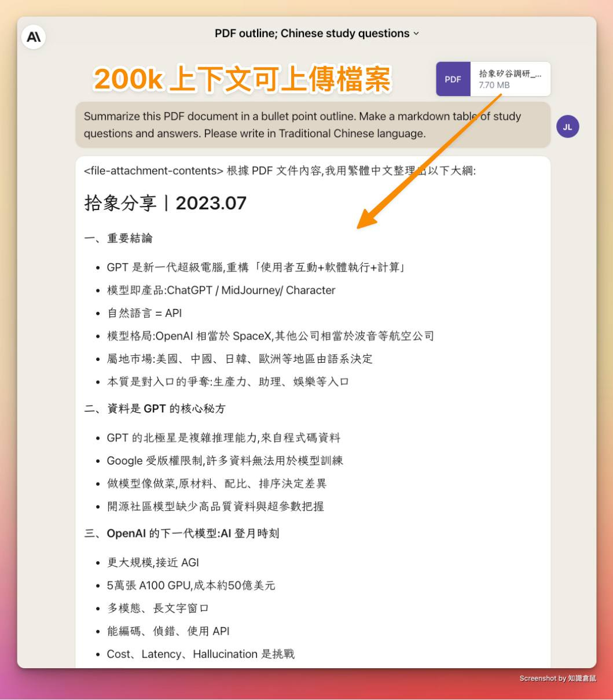Click the section heading '一、重要結論'
The height and width of the screenshot is (700, 613).
pyautogui.click(x=118, y=238)
